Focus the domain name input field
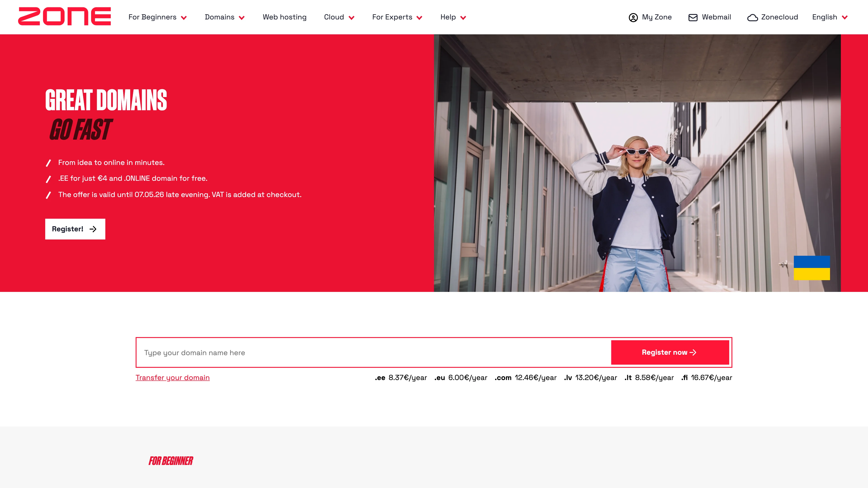868x488 pixels. point(373,352)
